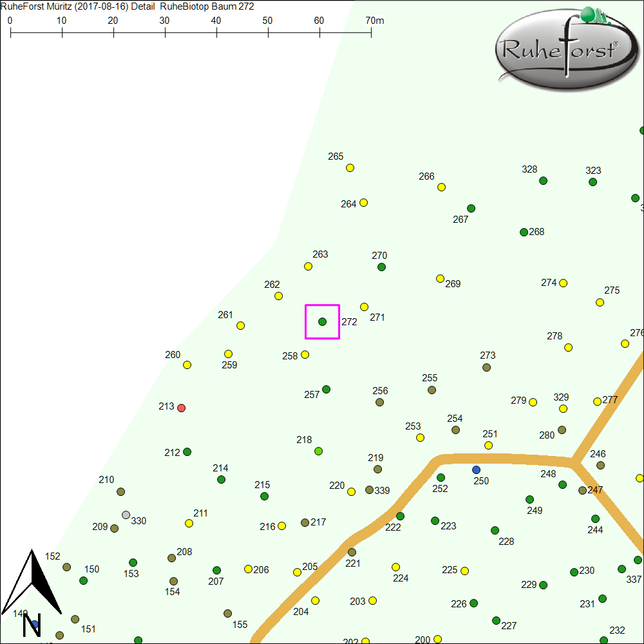This screenshot has height=644, width=644.
Task: Click yellow tree marker 260
Action: point(187,365)
